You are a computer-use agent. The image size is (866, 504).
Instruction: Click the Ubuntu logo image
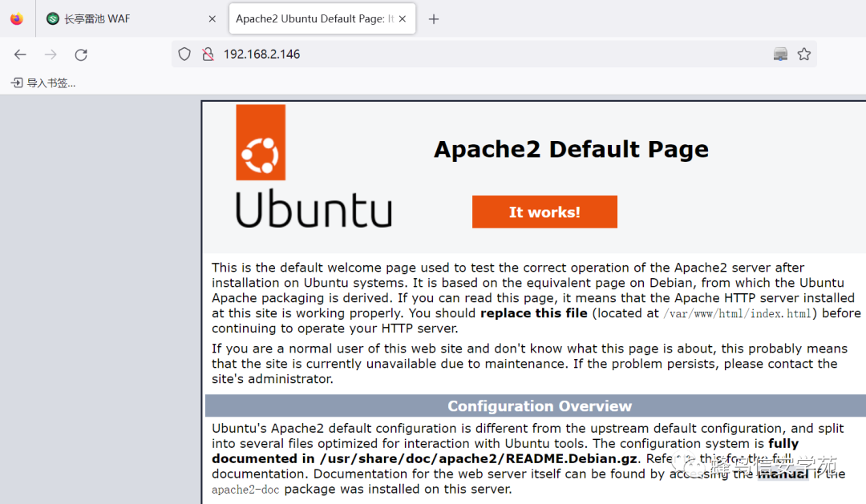(314, 167)
